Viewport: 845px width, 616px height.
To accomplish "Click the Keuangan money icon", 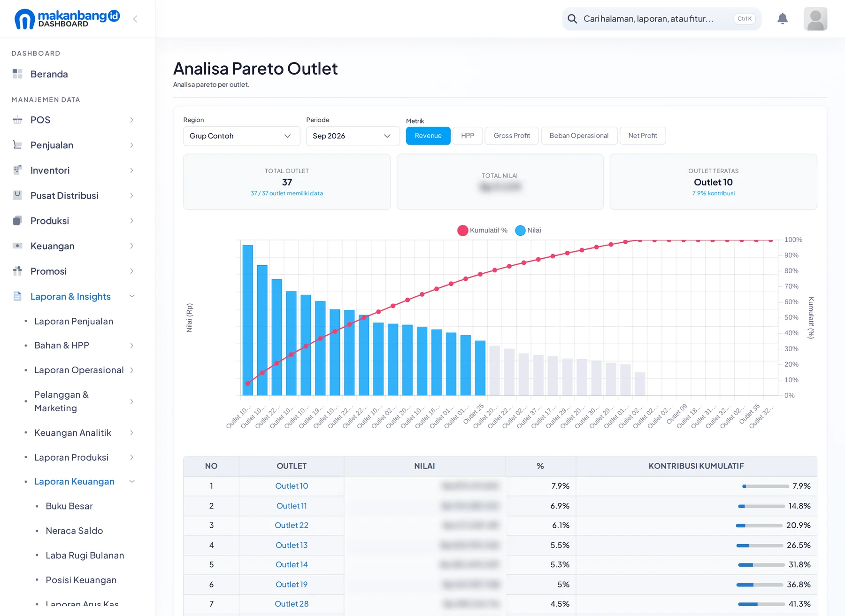I will [17, 246].
